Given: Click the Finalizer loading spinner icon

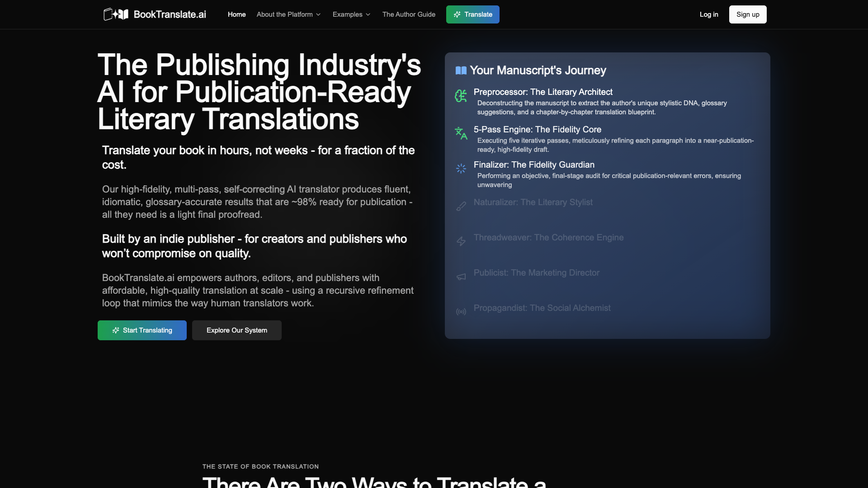Looking at the screenshot, I should pos(461,169).
